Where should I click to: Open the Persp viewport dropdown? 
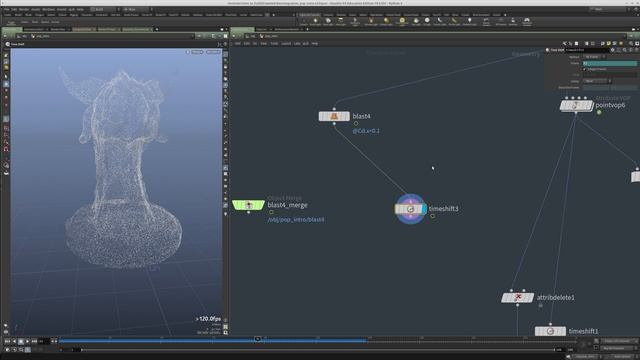(x=198, y=52)
